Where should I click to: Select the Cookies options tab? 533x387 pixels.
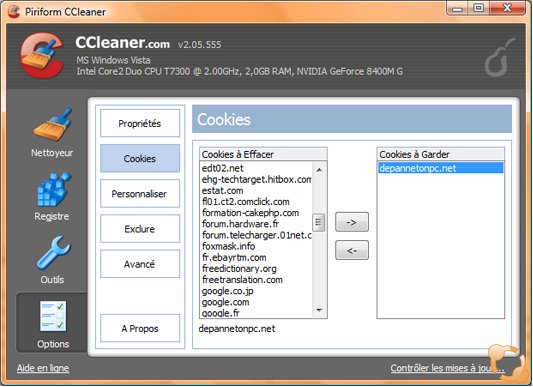[x=140, y=158]
